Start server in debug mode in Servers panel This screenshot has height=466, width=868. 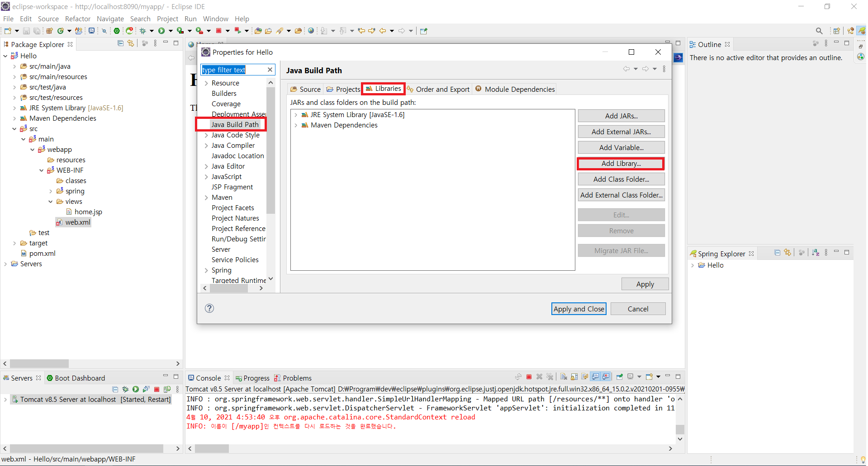click(125, 389)
